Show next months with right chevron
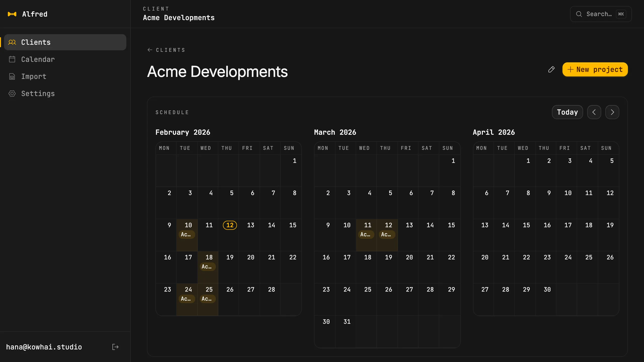This screenshot has height=362, width=644. click(x=612, y=112)
